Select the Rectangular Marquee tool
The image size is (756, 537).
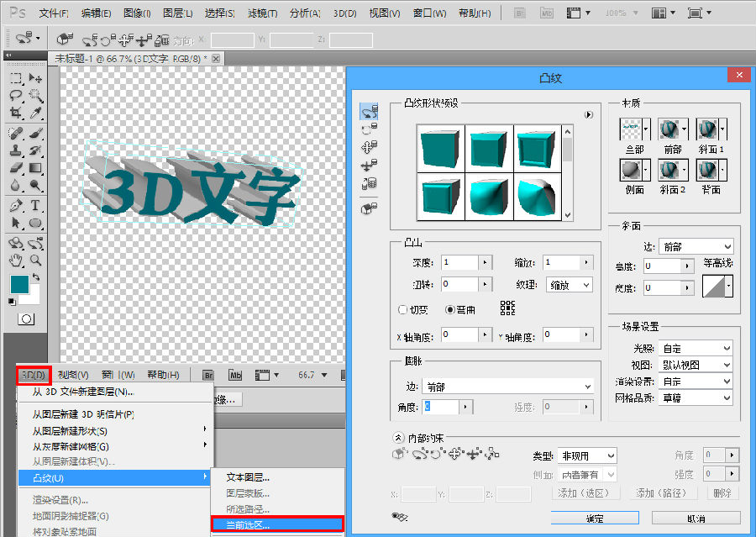pos(16,78)
